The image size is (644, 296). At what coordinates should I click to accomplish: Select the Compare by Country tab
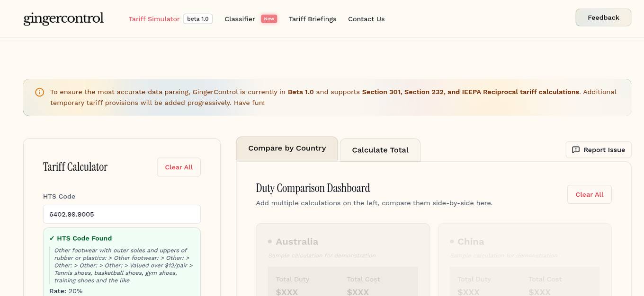point(286,148)
